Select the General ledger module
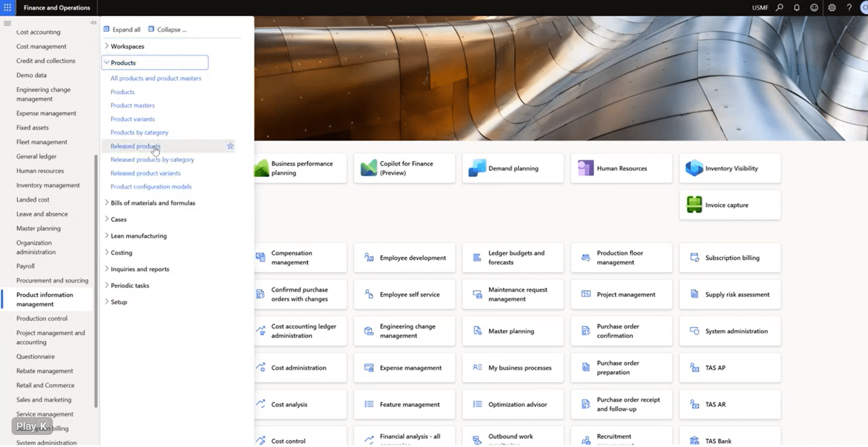 (x=36, y=157)
